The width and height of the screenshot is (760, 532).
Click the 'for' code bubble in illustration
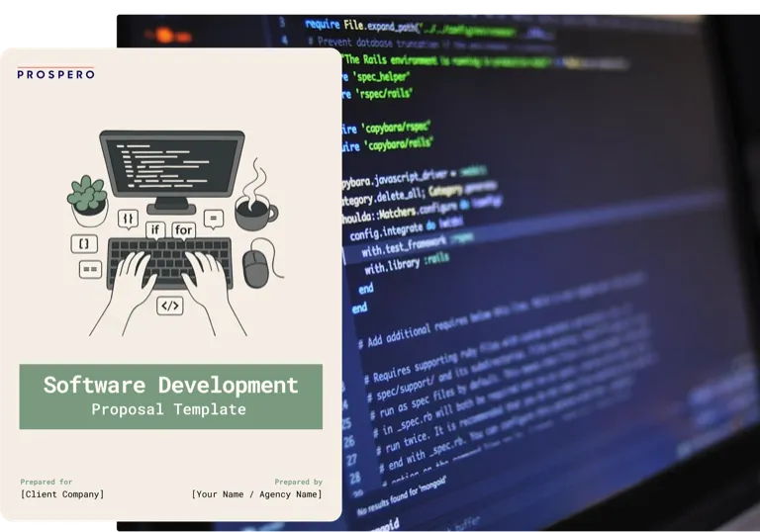click(184, 229)
